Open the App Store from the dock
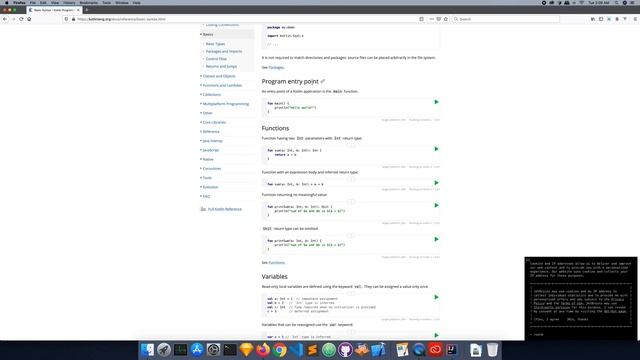This screenshot has width=640, height=360. coord(197,350)
